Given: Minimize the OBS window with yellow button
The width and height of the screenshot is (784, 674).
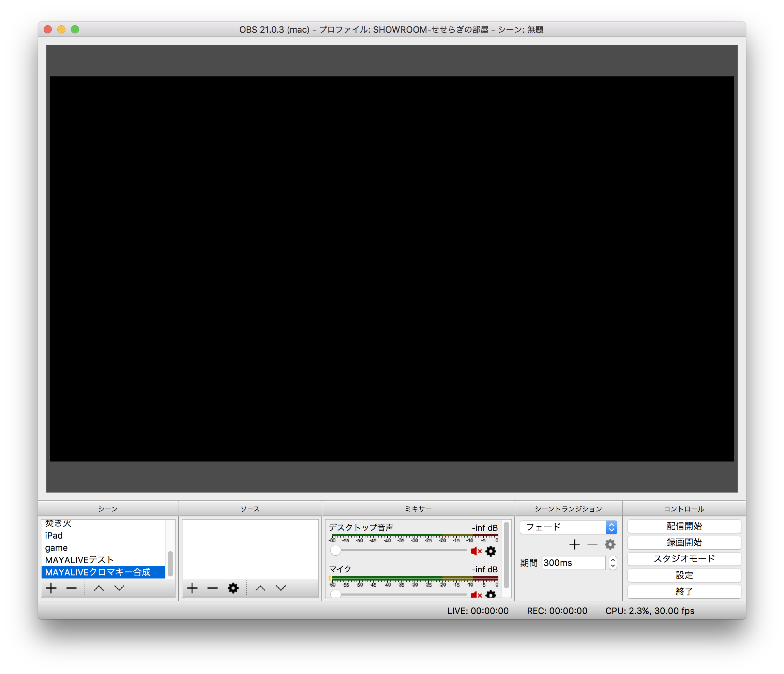Looking at the screenshot, I should point(61,29).
